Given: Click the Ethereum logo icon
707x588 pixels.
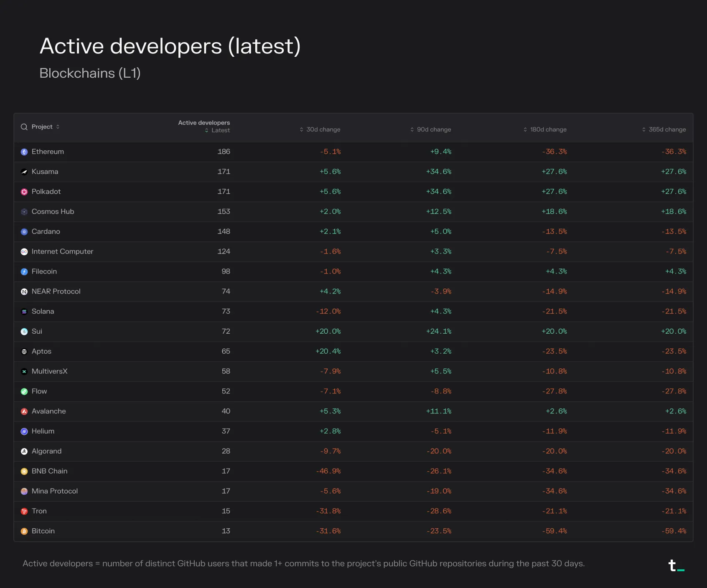Looking at the screenshot, I should coord(24,152).
